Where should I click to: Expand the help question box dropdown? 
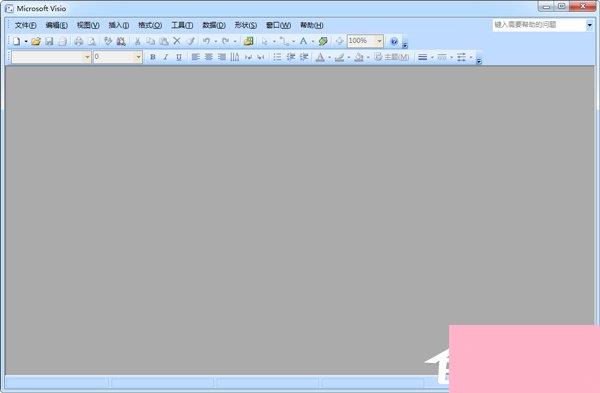pyautogui.click(x=589, y=25)
